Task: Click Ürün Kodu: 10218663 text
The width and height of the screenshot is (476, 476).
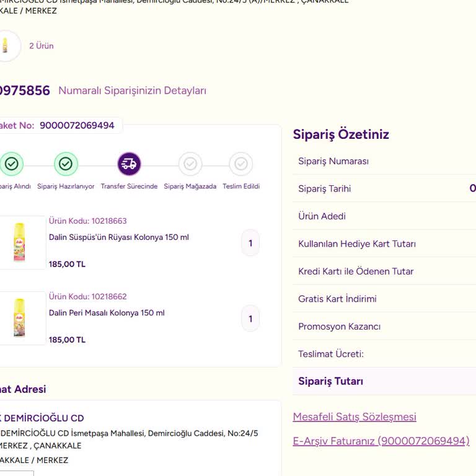Action: click(88, 221)
